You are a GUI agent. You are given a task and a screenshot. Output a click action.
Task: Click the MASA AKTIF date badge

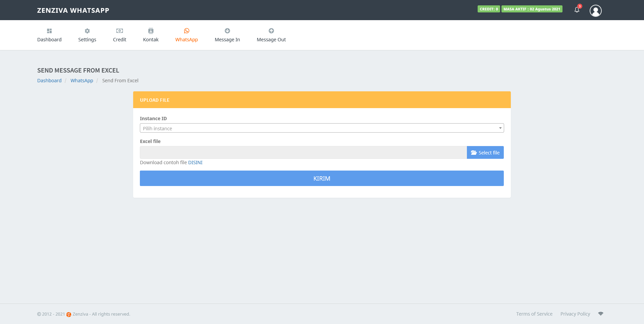(x=532, y=9)
